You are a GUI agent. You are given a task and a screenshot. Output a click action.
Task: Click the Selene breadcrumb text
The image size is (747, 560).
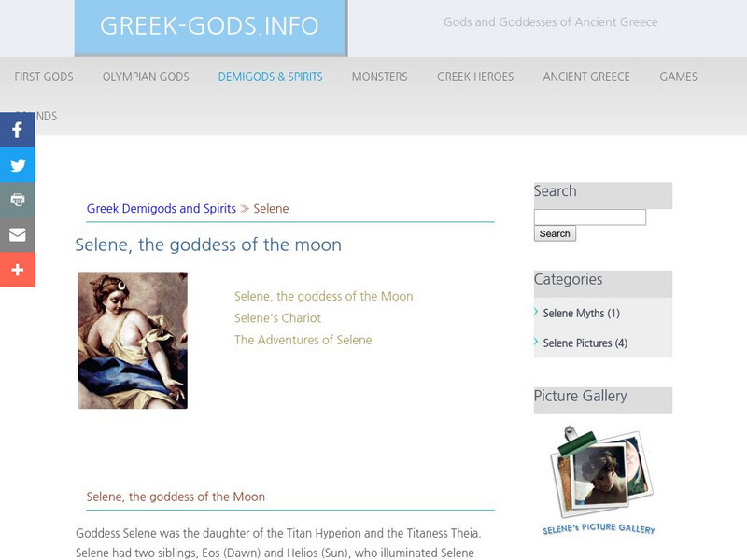271,208
